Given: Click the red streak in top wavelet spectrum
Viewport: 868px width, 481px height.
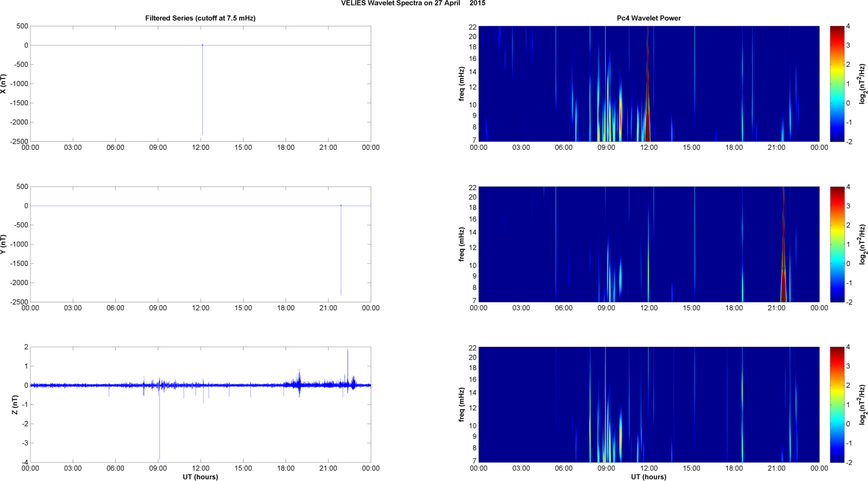Looking at the screenshot, I should pos(648,85).
